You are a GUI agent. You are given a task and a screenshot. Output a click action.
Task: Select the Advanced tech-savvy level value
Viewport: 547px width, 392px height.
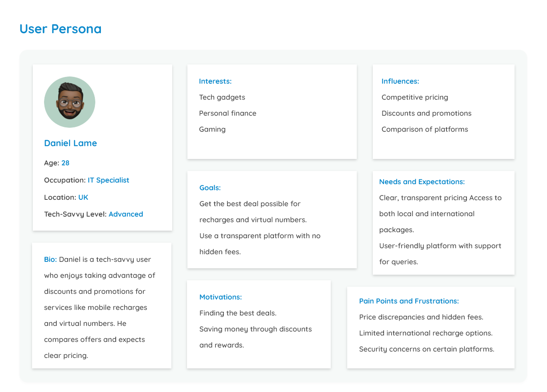click(x=126, y=214)
